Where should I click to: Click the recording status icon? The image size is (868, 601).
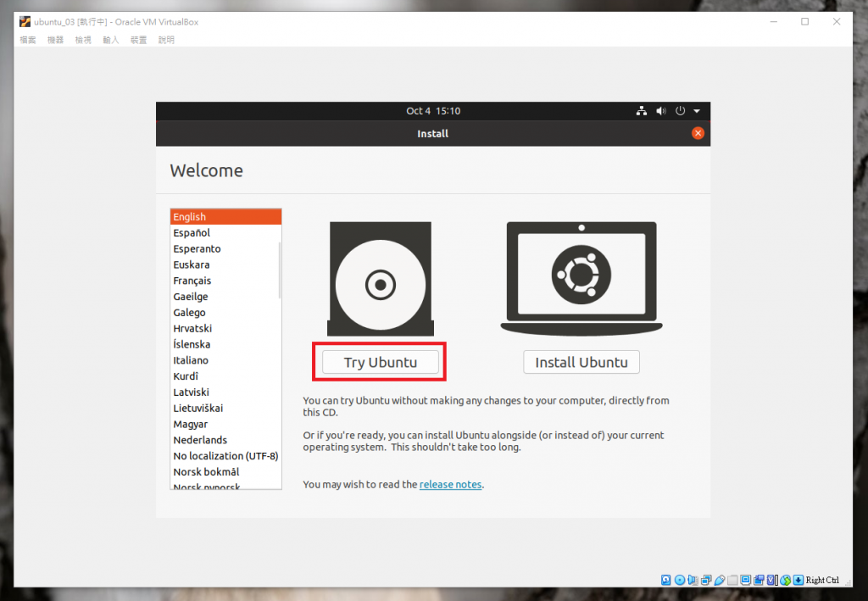coord(759,580)
